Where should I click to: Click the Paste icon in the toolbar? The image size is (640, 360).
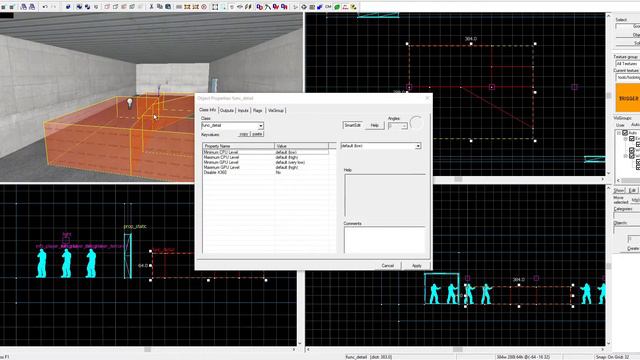pos(168,7)
